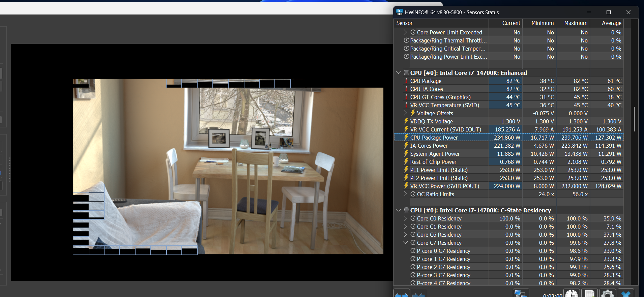The image size is (644, 297).
Task: Select the Package/Ring Power Limit Exceeded row
Action: (509, 57)
